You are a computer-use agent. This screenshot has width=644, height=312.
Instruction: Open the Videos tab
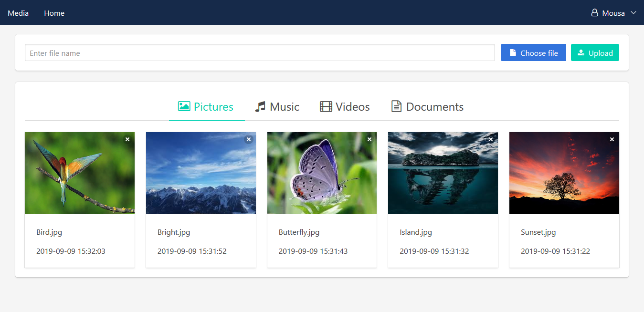coord(345,107)
